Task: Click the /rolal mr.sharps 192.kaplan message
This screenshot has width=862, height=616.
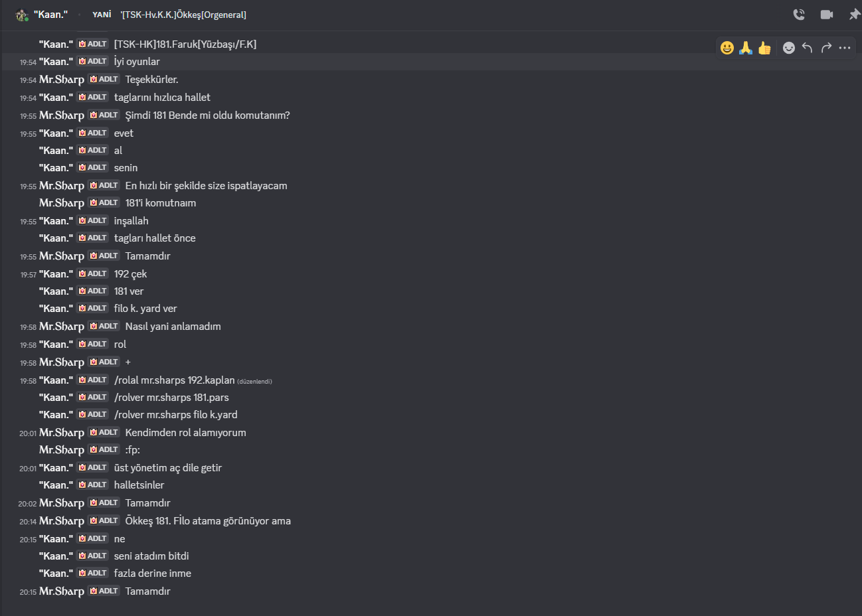Action: (175, 380)
